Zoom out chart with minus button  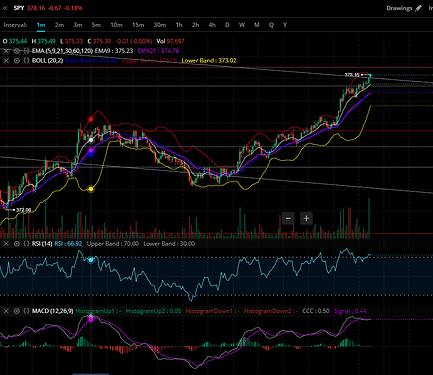(288, 219)
